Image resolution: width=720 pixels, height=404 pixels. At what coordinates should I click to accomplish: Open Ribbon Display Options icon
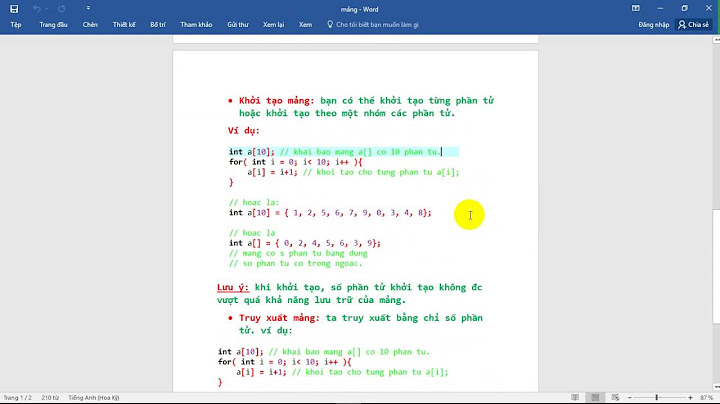(636, 8)
